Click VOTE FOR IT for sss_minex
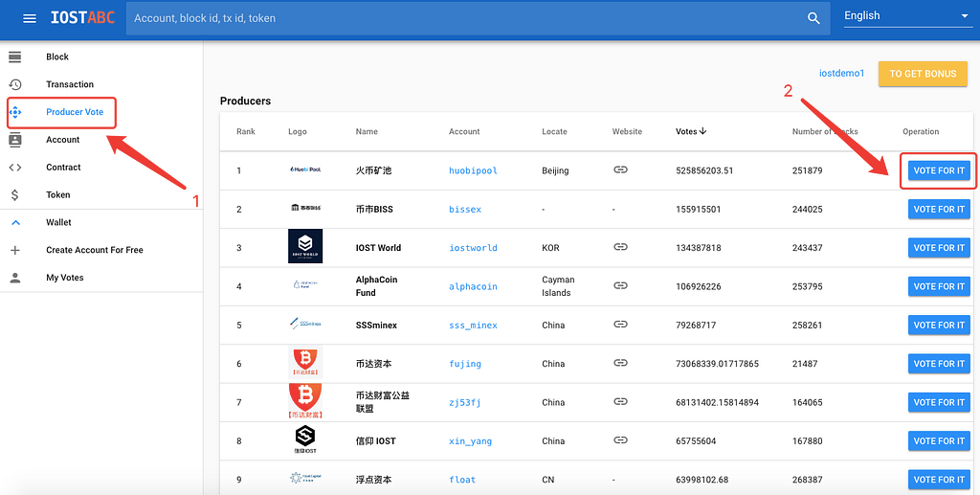 click(939, 325)
